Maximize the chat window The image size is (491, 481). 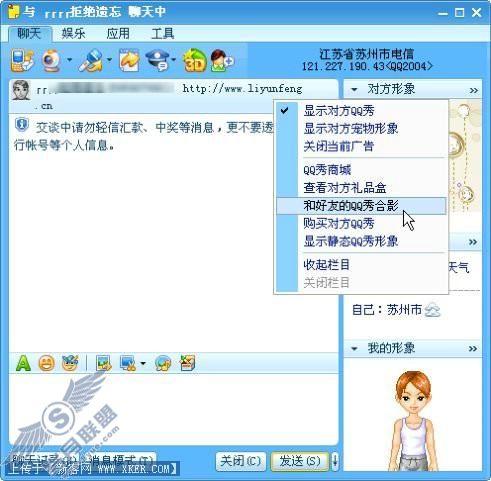(x=459, y=13)
